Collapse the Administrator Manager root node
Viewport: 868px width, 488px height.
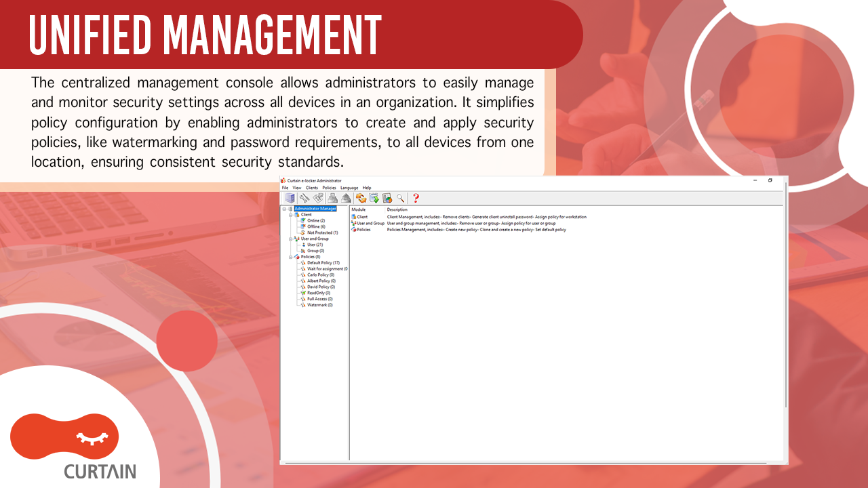pos(285,209)
